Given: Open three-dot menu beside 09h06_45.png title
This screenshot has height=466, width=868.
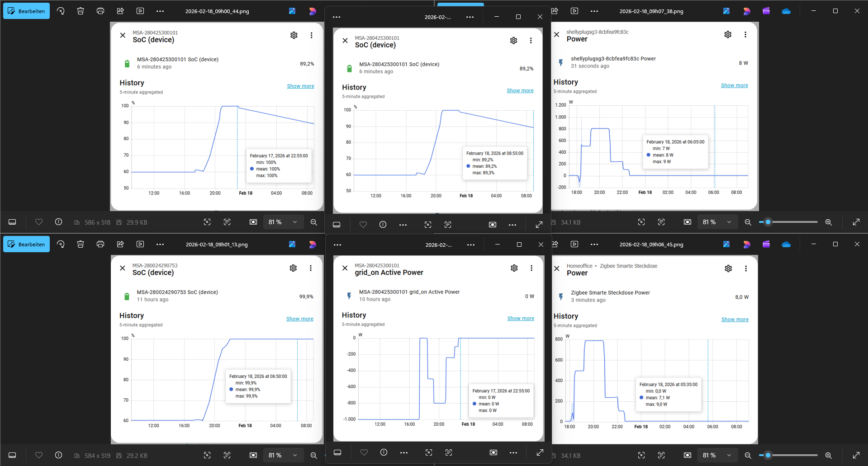Looking at the screenshot, I should (594, 245).
